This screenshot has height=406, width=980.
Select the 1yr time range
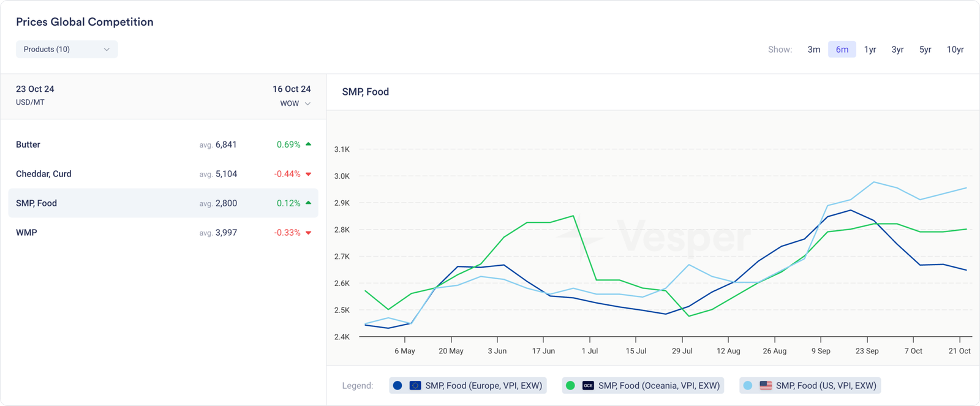tap(870, 49)
